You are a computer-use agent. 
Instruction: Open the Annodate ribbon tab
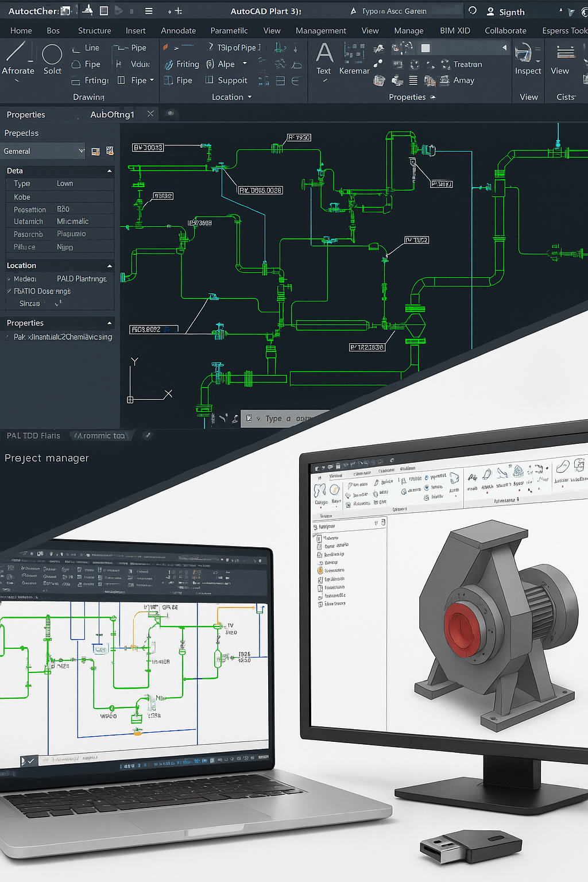pyautogui.click(x=178, y=30)
